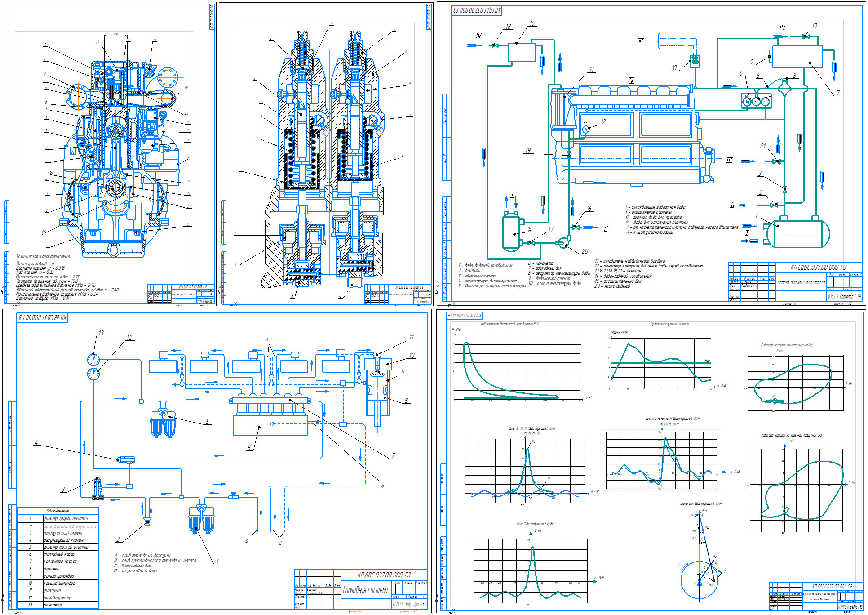Click the cooling legend item '15 - расширительный бак'

618,281
